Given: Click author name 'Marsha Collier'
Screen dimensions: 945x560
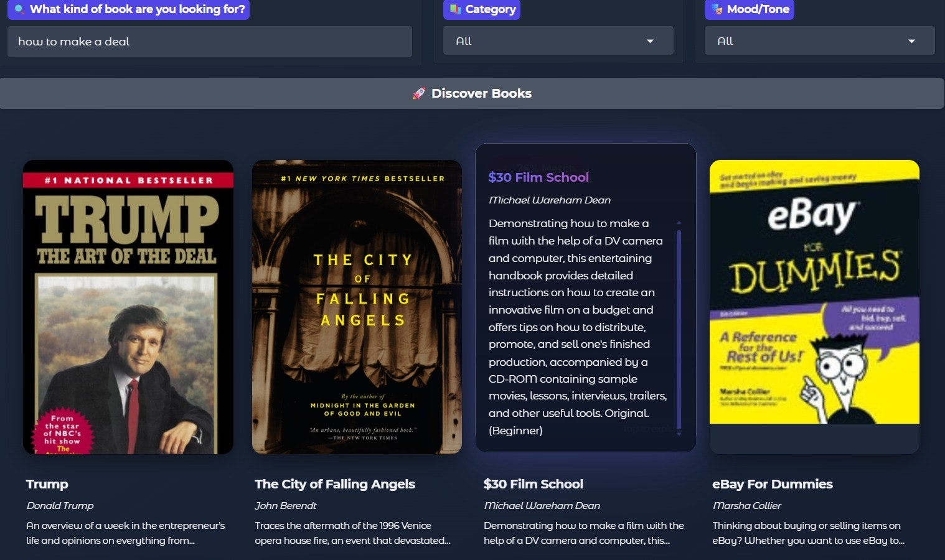Looking at the screenshot, I should 747,506.
